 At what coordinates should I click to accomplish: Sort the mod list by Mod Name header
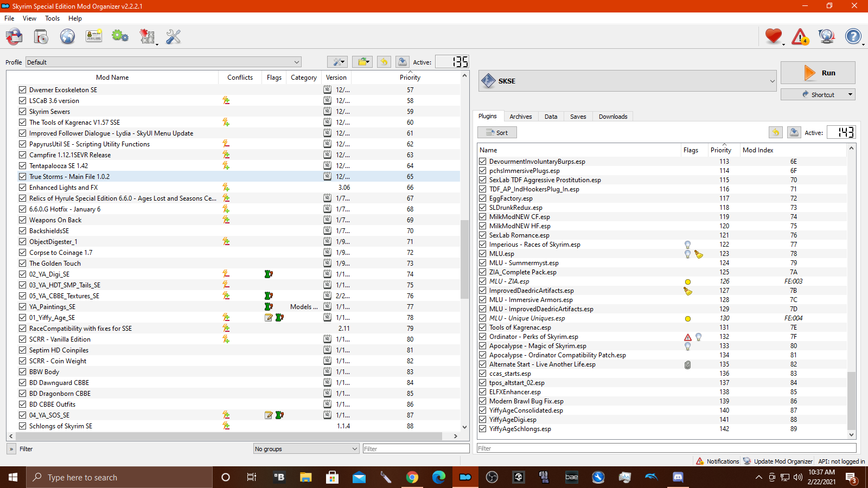(112, 77)
